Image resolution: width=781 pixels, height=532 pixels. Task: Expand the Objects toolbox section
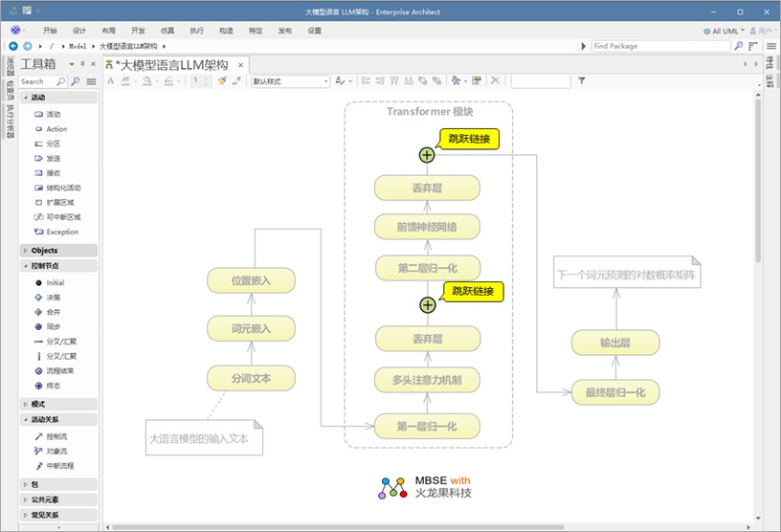coord(44,251)
